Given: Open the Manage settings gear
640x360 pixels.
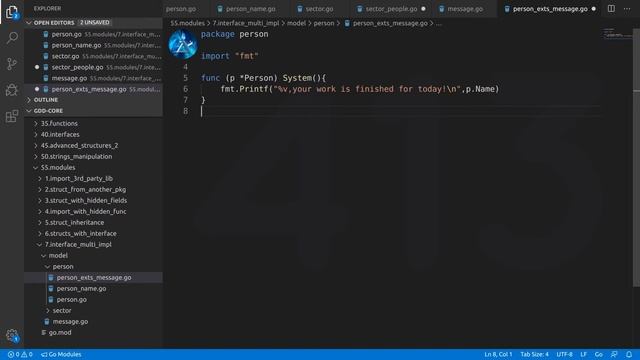Looking at the screenshot, I should tap(12, 336).
